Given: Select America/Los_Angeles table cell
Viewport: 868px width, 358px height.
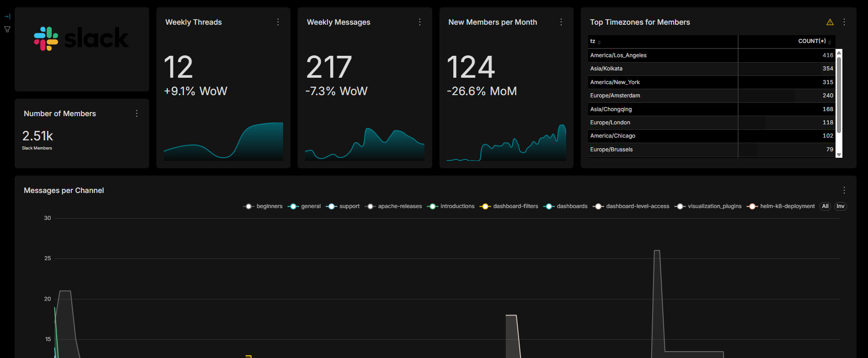Looking at the screenshot, I should [x=663, y=55].
